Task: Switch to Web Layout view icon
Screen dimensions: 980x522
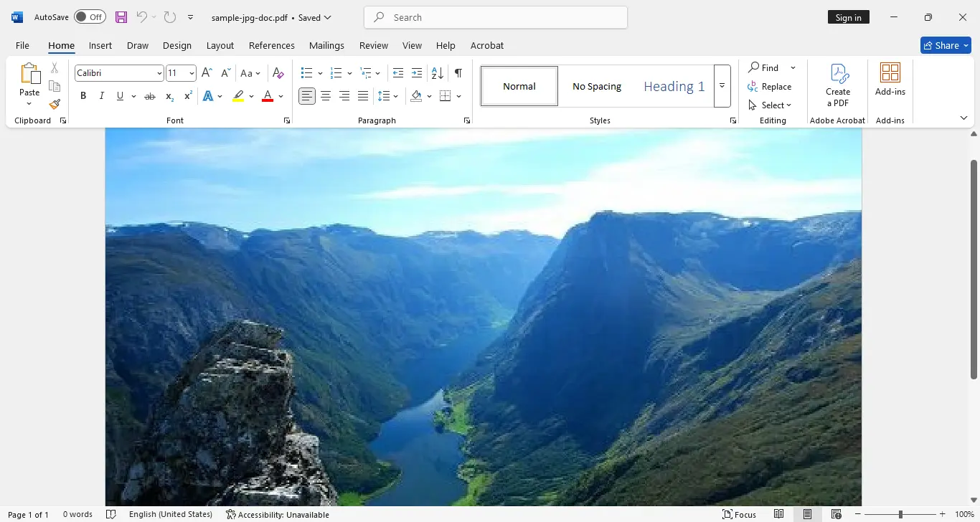Action: coord(837,514)
